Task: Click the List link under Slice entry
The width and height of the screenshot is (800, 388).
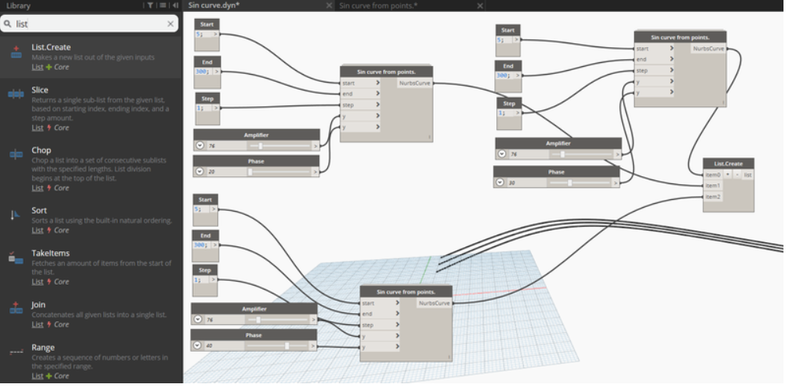Action: 37,128
